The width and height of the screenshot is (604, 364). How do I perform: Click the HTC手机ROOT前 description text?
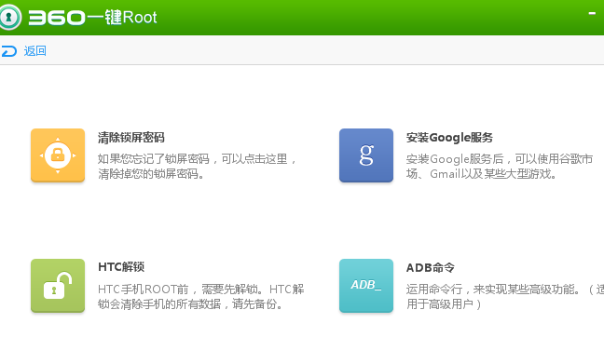coord(200,297)
